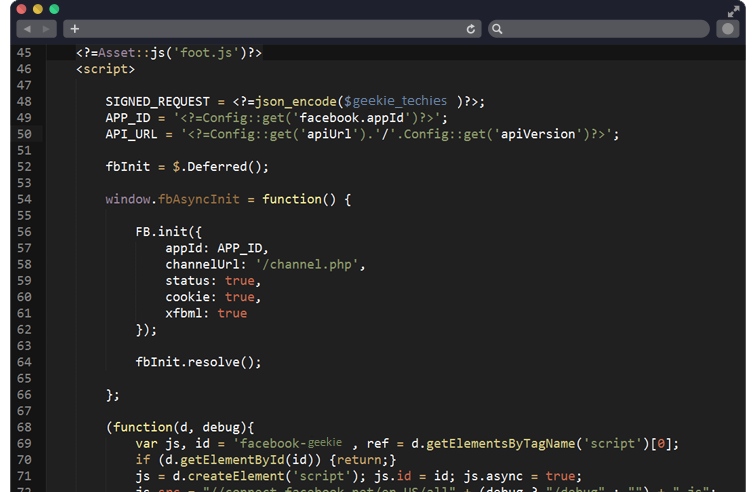Image resolution: width=756 pixels, height=492 pixels.
Task: Click the forward navigation arrow
Action: [x=46, y=29]
